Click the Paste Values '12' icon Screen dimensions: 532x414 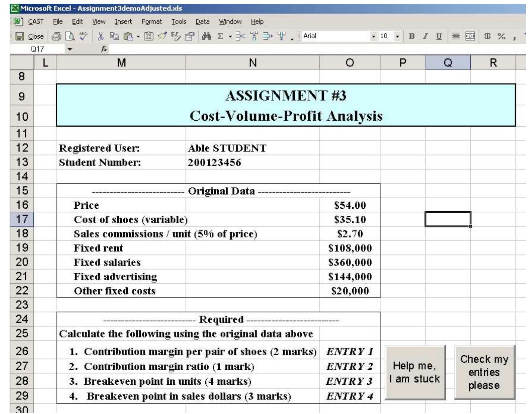pos(148,36)
